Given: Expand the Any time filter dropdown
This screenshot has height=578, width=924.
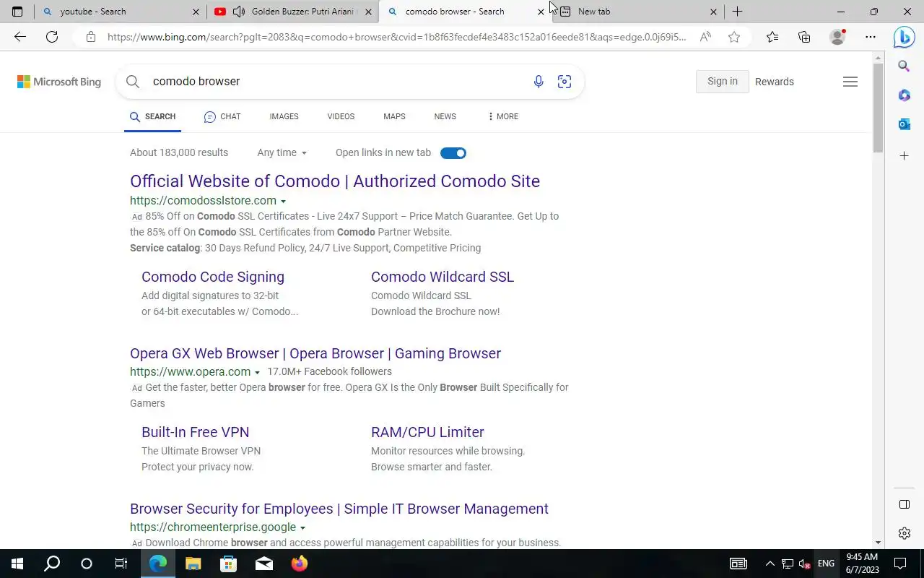Looking at the screenshot, I should [x=282, y=152].
